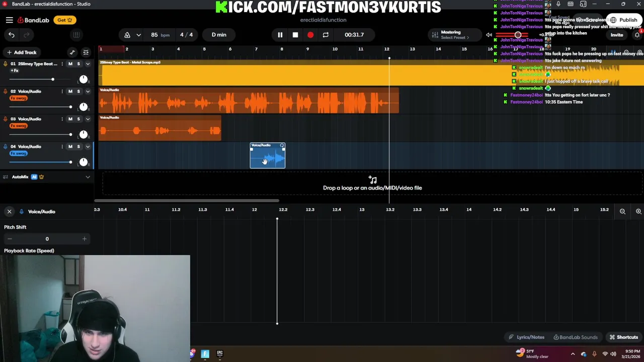Open the automation curve tool
The width and height of the screenshot is (644, 362).
click(x=72, y=52)
